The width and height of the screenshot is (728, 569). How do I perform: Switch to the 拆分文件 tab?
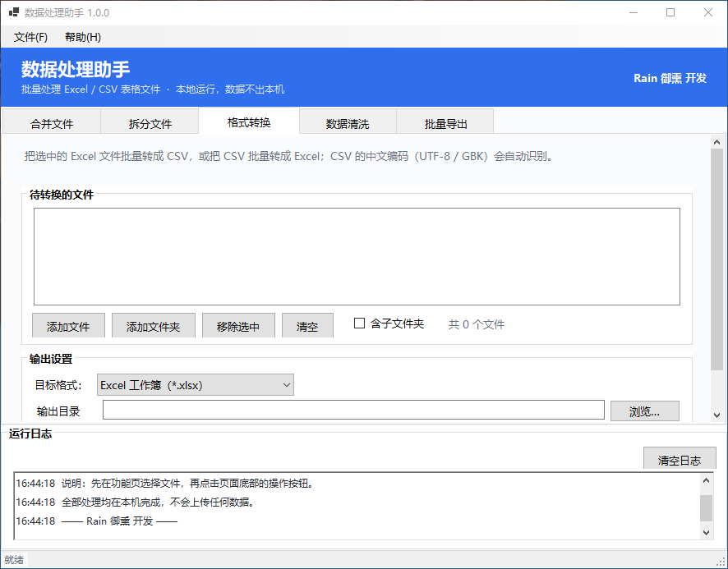(150, 123)
